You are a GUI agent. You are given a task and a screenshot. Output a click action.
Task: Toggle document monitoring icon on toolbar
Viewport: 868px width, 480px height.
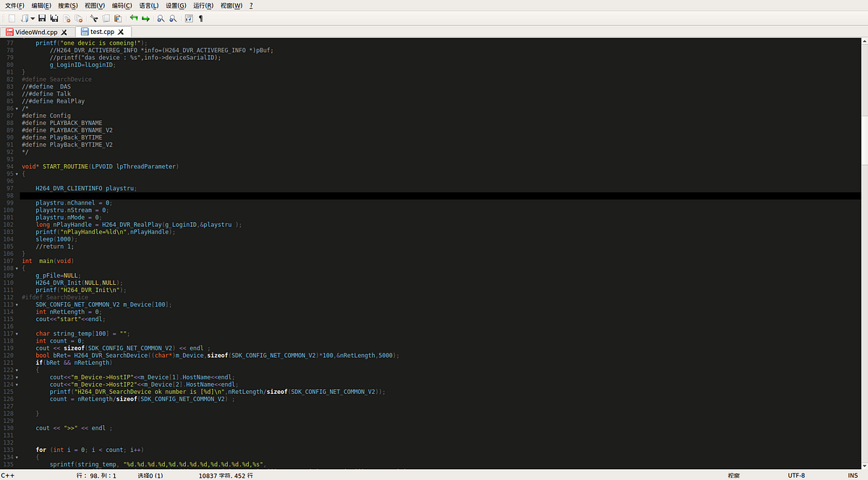point(190,18)
